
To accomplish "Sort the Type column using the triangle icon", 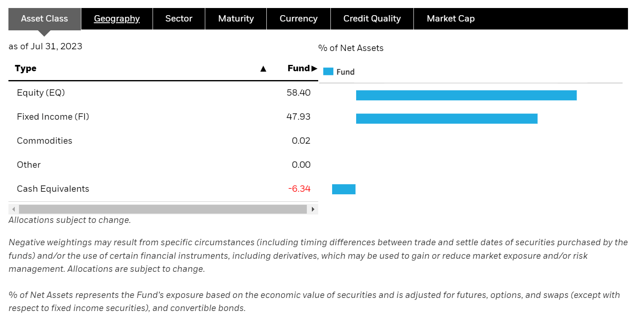I will point(263,68).
